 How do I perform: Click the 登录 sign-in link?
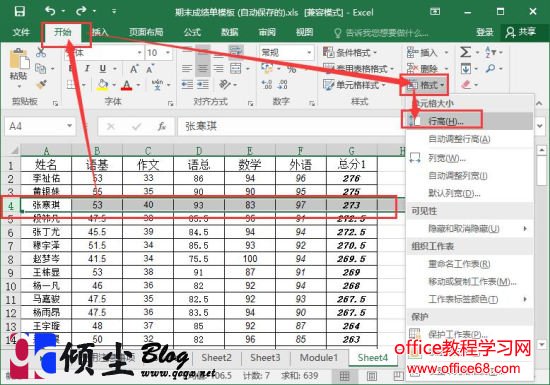tap(485, 33)
